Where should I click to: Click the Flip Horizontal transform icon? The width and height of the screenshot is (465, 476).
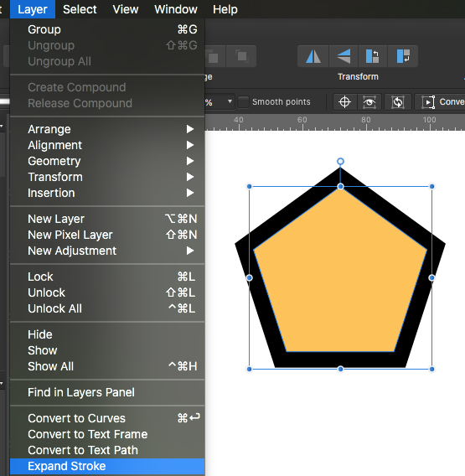point(313,56)
